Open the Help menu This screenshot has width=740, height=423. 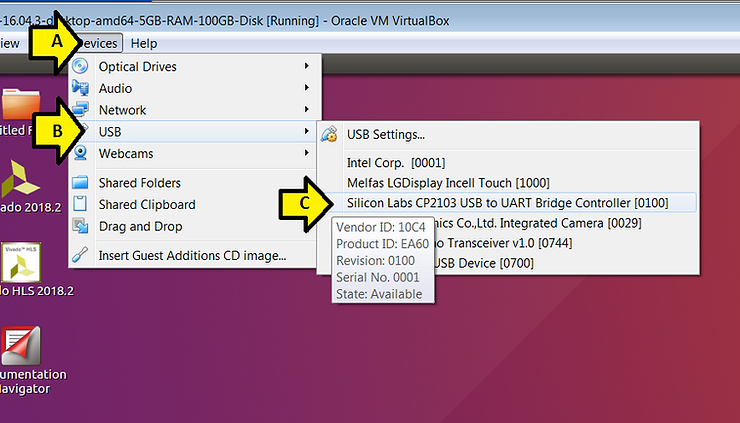[x=144, y=43]
